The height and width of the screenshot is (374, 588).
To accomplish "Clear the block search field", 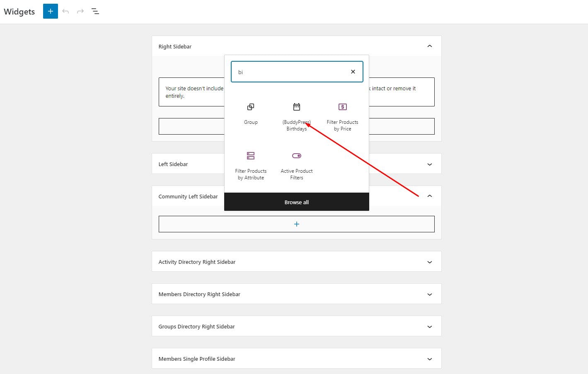I will [x=353, y=72].
